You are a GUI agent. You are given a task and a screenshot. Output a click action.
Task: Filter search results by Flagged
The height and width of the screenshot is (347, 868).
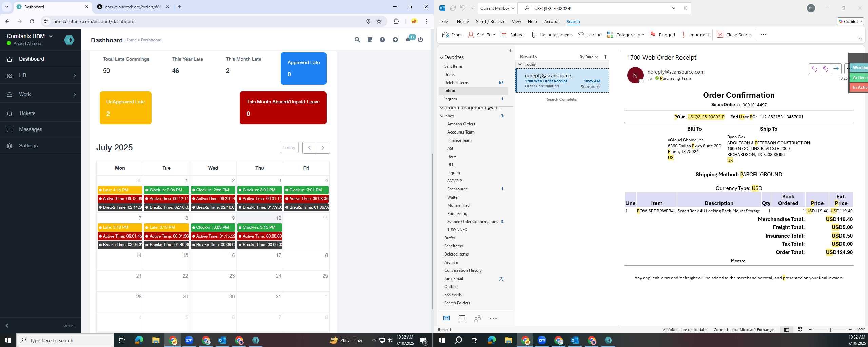[663, 35]
